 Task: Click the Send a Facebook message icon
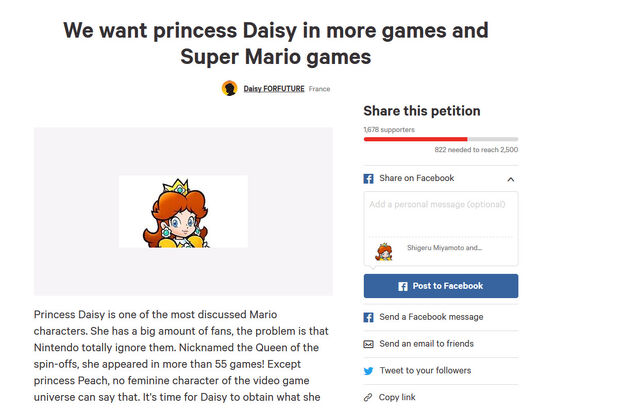368,317
